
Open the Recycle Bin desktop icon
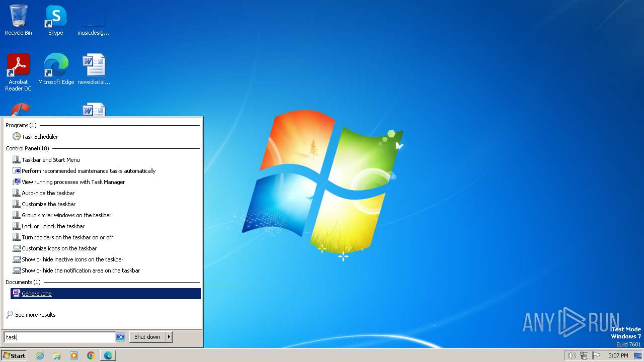pyautogui.click(x=18, y=20)
